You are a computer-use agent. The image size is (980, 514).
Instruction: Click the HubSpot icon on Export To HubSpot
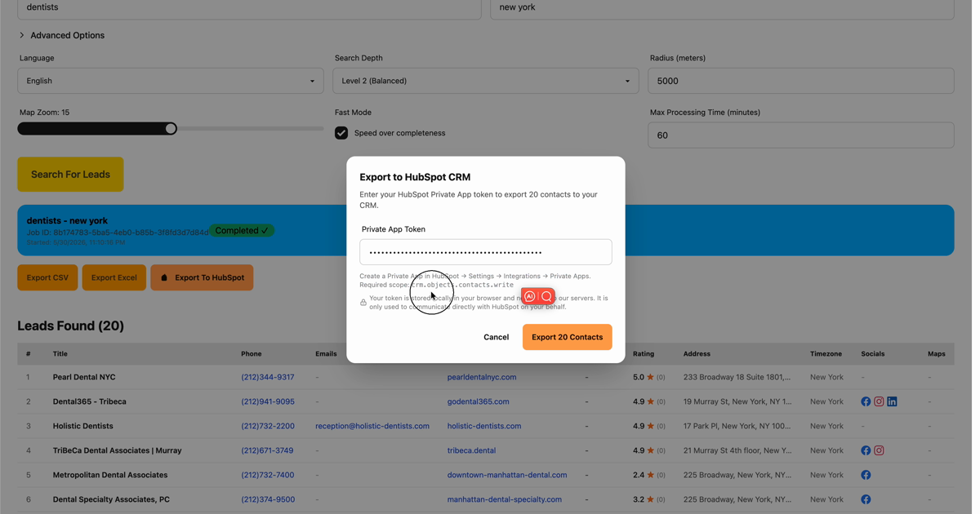point(164,277)
